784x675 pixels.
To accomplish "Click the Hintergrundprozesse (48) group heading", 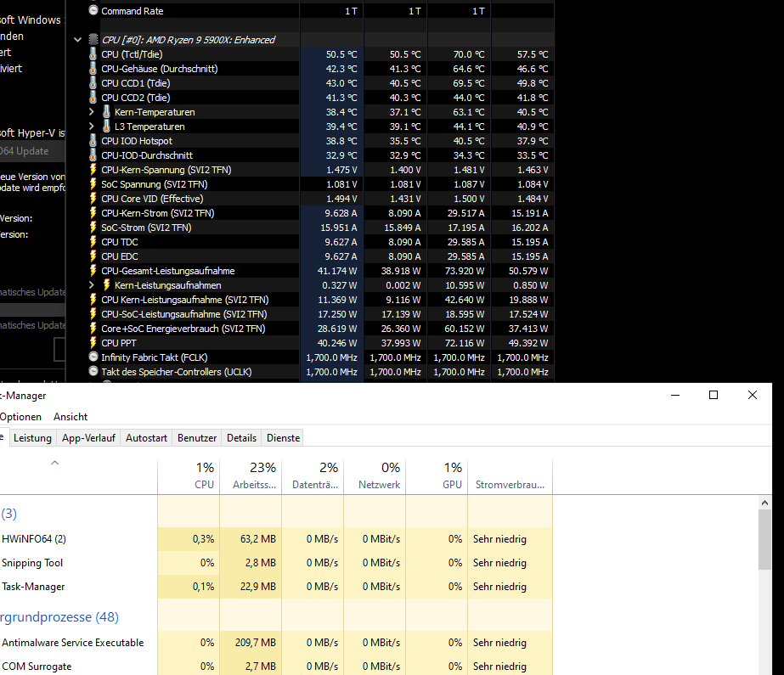I will tap(59, 617).
